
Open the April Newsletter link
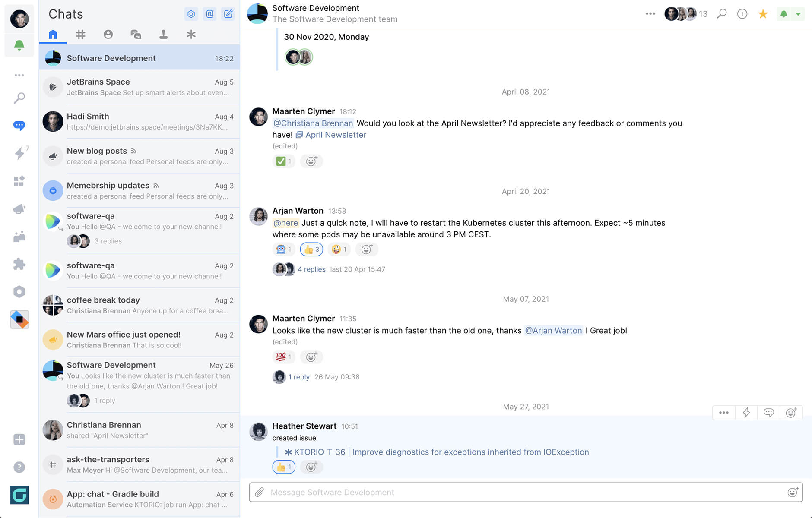[x=336, y=135]
